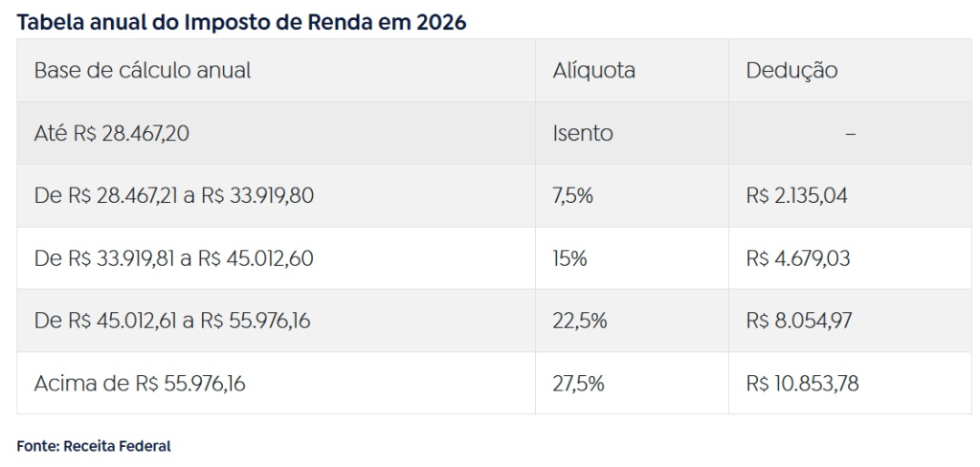980x467 pixels.
Task: Click the 'R$ 8.054,97' deduction value
Action: click(x=798, y=322)
